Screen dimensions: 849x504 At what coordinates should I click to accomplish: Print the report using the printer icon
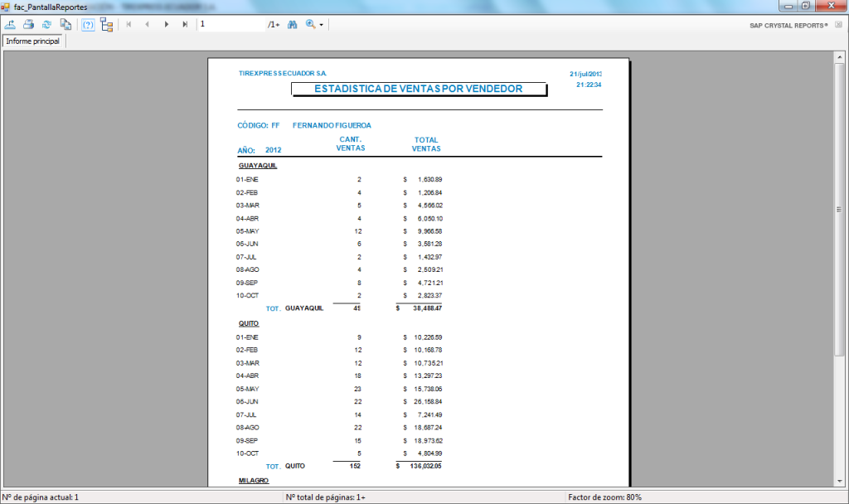click(28, 25)
